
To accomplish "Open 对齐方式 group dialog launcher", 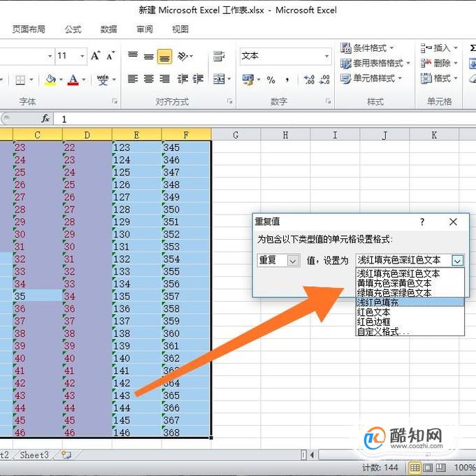I will click(x=230, y=101).
